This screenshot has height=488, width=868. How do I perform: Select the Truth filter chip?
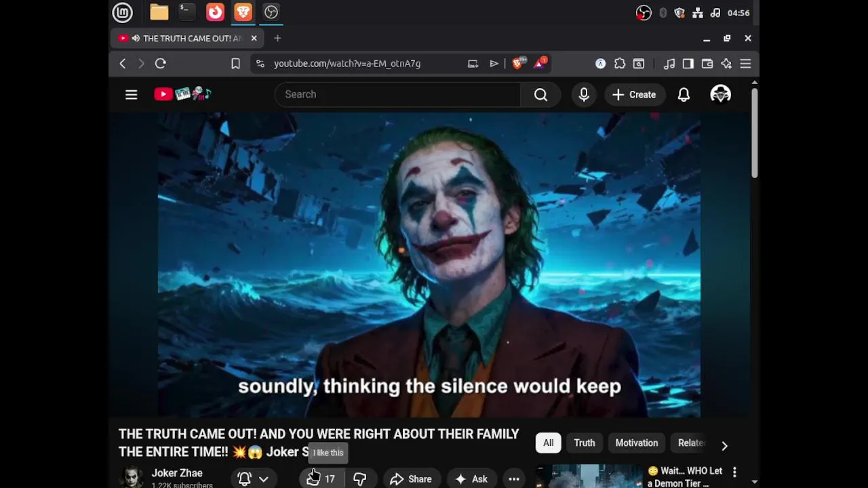click(585, 443)
